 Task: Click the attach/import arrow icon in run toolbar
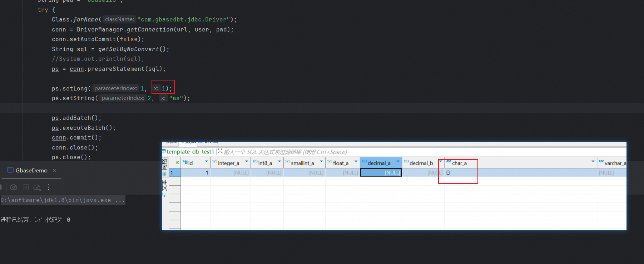[26, 187]
